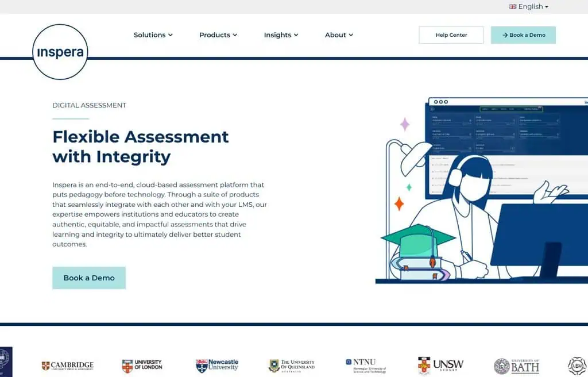Click the Inspera circular logo
588x377 pixels.
pos(60,52)
